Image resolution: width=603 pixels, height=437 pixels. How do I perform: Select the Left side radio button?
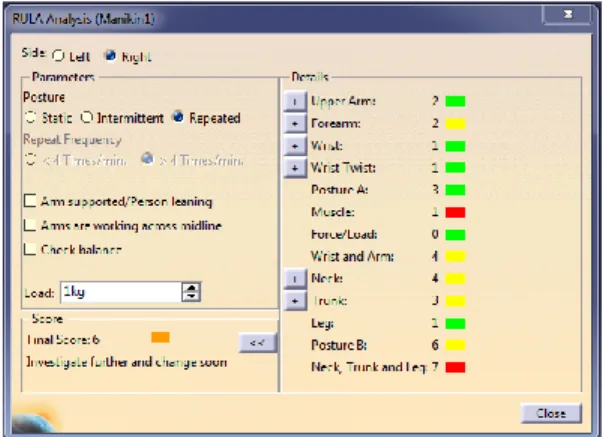[58, 56]
